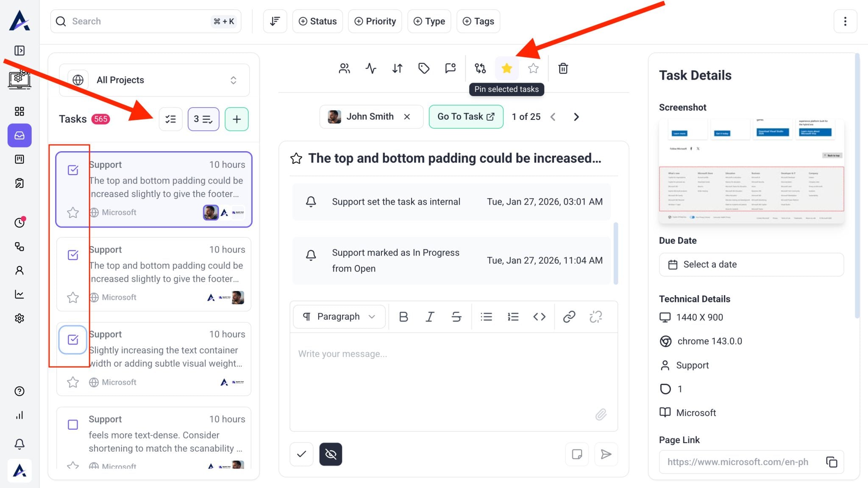Uncheck the first selected Support task checkbox
The width and height of the screenshot is (868, 488).
[x=73, y=170]
